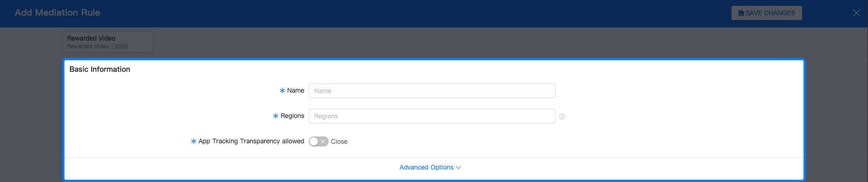The height and width of the screenshot is (182, 868).
Task: Click the x mark inside the toggle
Action: coord(323,142)
